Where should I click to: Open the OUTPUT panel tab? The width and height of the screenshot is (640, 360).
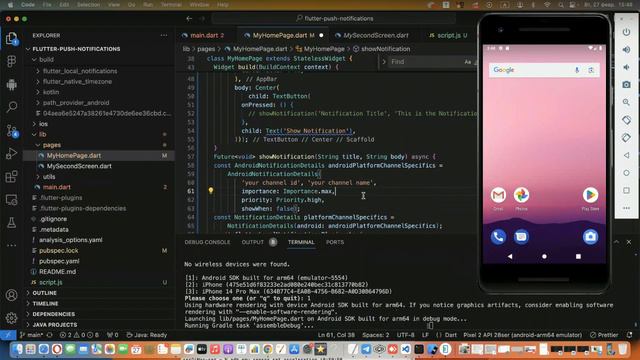pos(253,242)
